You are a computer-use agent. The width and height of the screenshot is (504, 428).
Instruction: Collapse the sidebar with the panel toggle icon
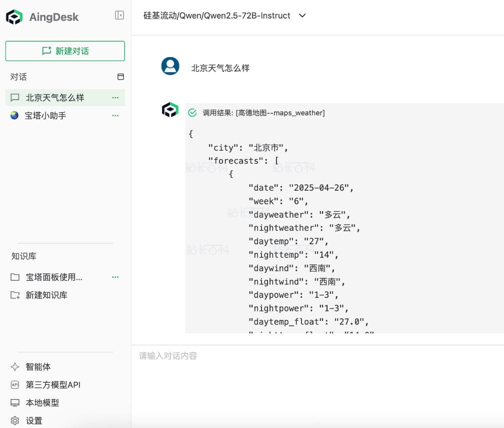point(119,15)
